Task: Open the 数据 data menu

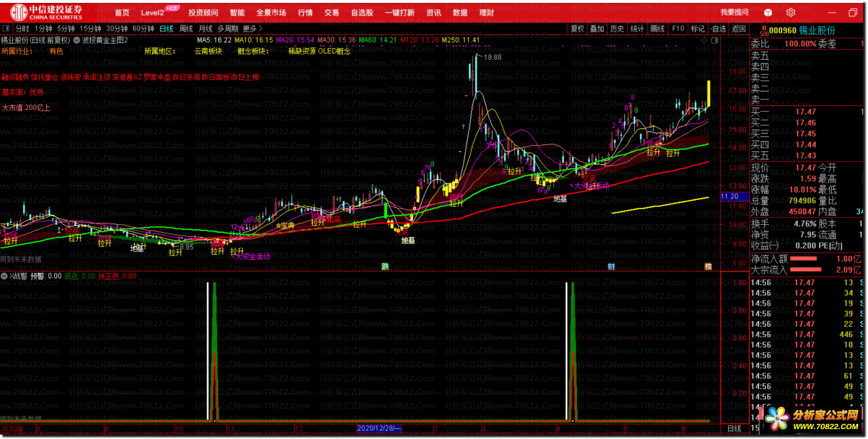Action: tap(460, 13)
